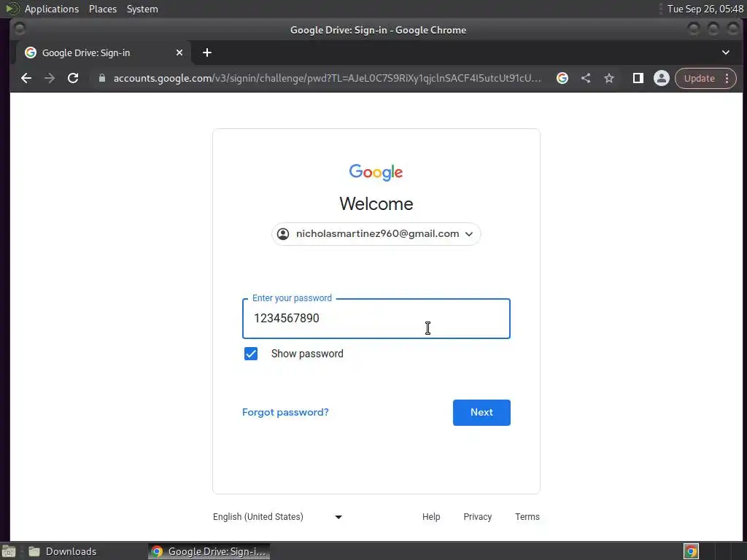Click the lock icon in address bar
The image size is (747, 560).
[101, 78]
